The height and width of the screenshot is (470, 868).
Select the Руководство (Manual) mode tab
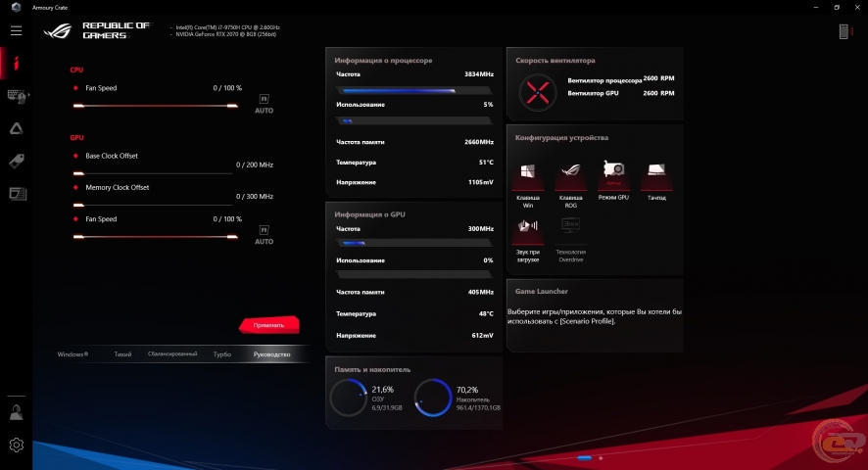[271, 354]
